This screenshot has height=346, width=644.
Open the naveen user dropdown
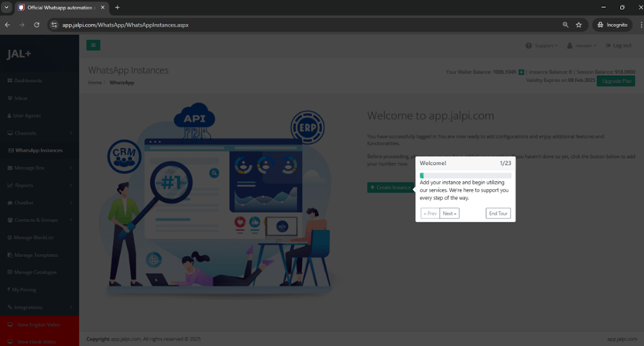(x=582, y=46)
